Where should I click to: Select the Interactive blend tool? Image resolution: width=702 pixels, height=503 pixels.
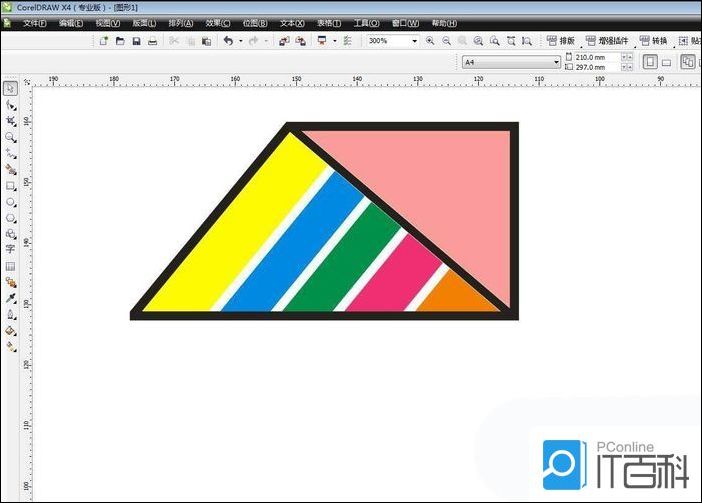[x=11, y=282]
